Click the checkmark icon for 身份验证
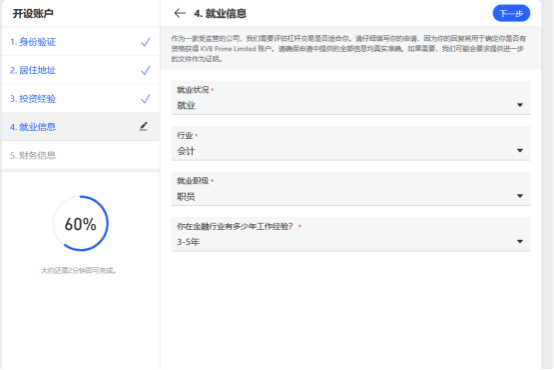This screenshot has width=554, height=370. [x=145, y=42]
